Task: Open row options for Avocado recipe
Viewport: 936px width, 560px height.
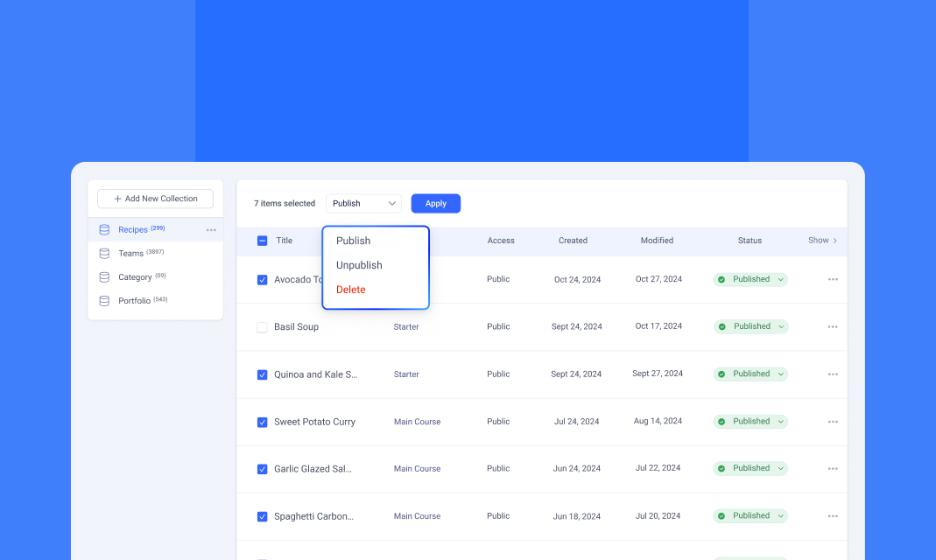Action: (833, 279)
